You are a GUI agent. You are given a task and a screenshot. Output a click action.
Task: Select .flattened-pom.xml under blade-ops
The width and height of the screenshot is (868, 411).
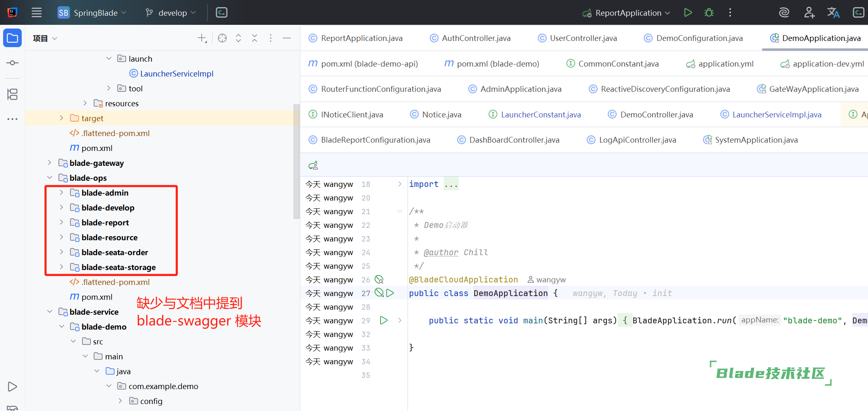pyautogui.click(x=110, y=282)
